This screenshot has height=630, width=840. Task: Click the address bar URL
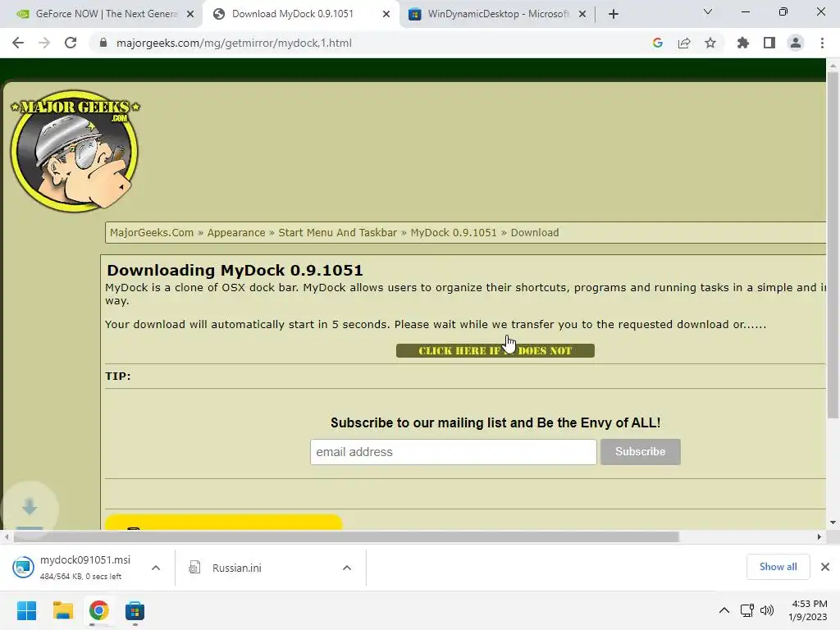[x=234, y=43]
